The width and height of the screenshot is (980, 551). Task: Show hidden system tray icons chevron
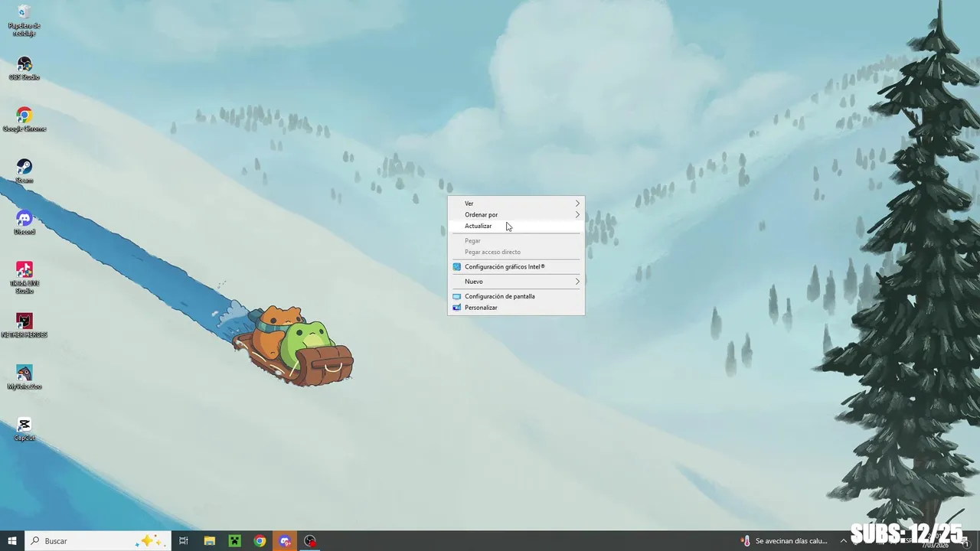844,541
